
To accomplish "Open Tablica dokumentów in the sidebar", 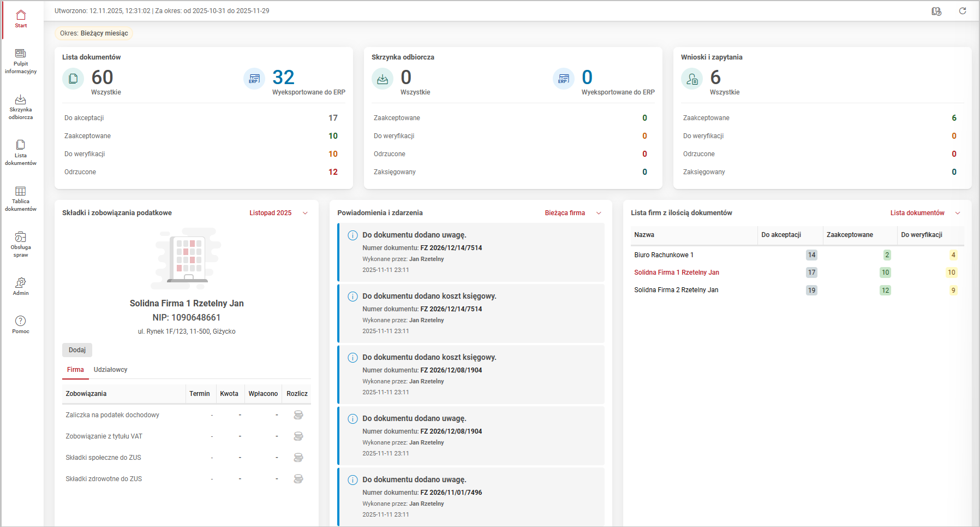I will coord(21,198).
